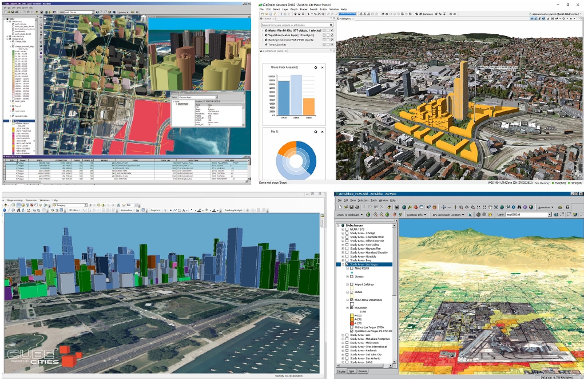Enable the Study Area - Chicago layer checkbox
Viewport: 588px width, 384px height.
[347, 233]
